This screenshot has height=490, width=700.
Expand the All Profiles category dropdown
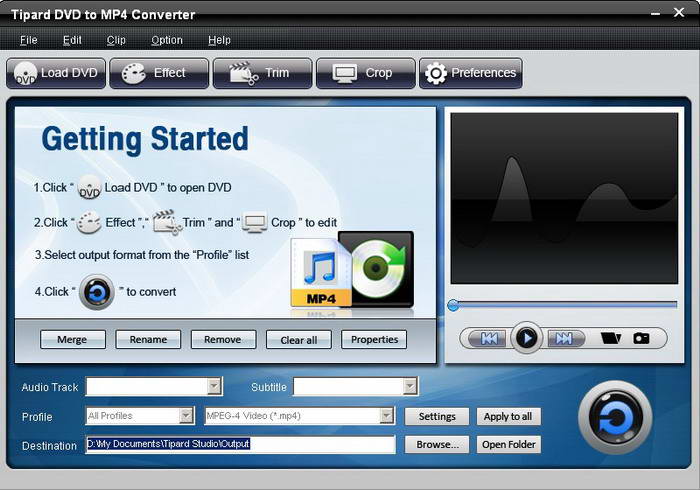(x=186, y=416)
